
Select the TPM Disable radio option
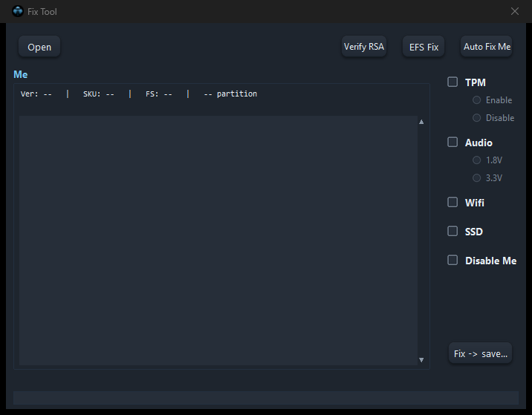click(x=477, y=117)
